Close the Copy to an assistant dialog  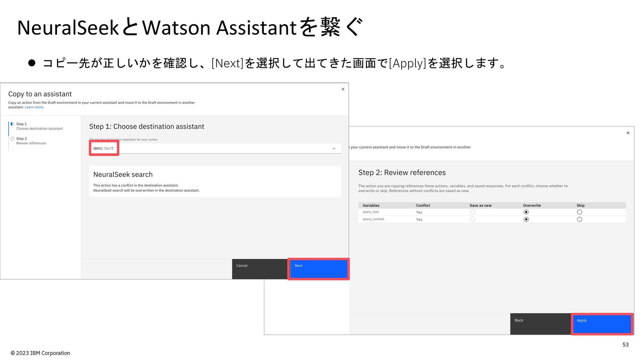tap(343, 89)
